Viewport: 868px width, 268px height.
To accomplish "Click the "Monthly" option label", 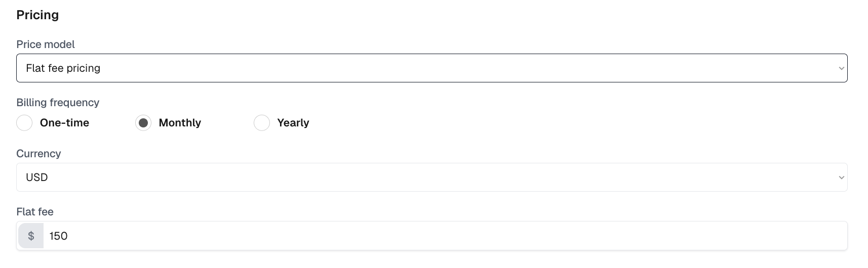I will click(180, 123).
